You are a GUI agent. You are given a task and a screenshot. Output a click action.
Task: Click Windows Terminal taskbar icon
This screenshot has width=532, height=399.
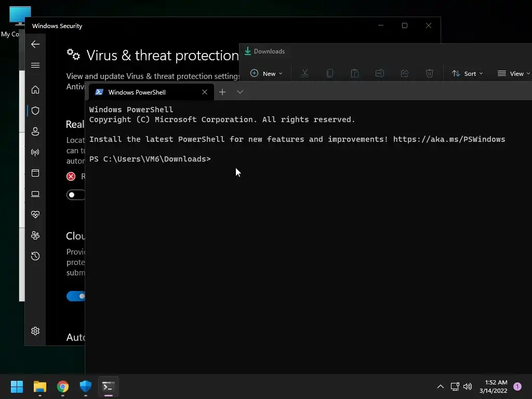point(109,387)
